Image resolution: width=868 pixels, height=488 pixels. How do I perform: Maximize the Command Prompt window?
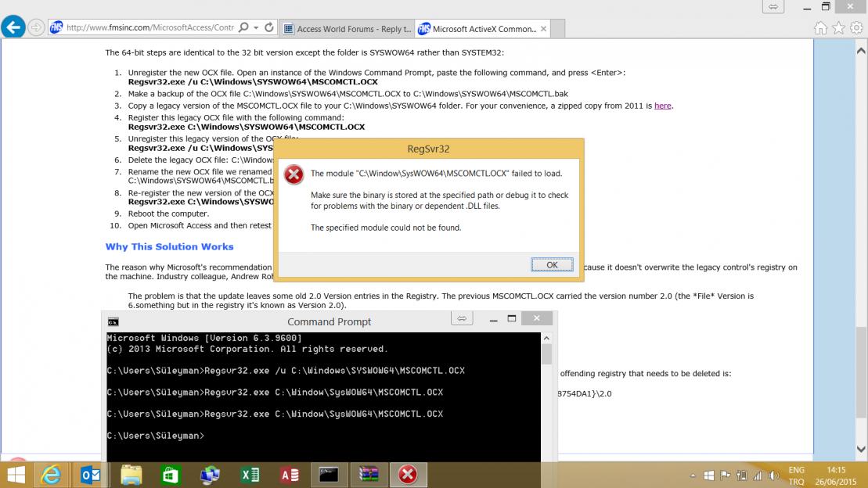click(512, 319)
